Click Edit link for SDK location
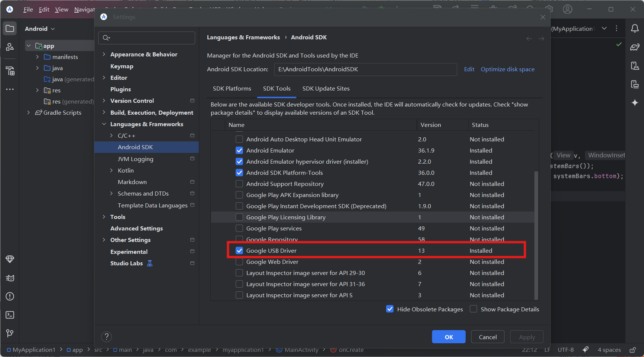The height and width of the screenshot is (357, 644). point(469,69)
